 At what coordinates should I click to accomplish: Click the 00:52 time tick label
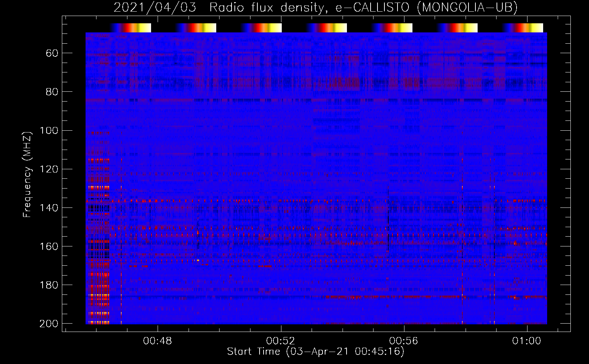[281, 341]
